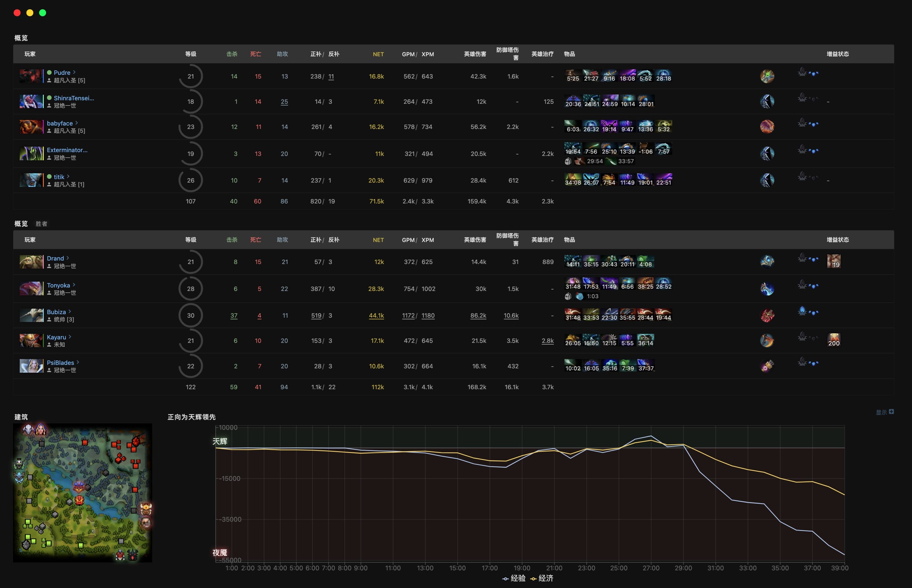The image size is (912, 588).
Task: Sort winner table by 击杀 header
Action: click(x=231, y=240)
